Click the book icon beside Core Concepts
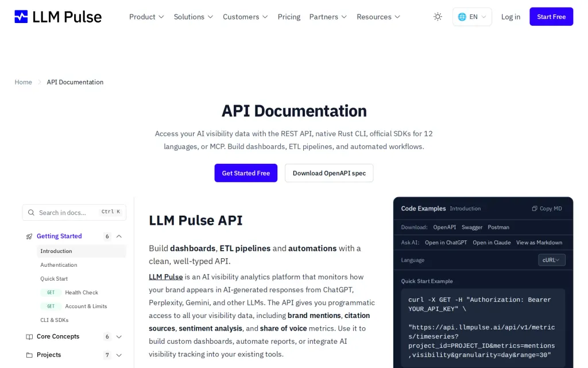Screen dimensions: 588x368 29,337
